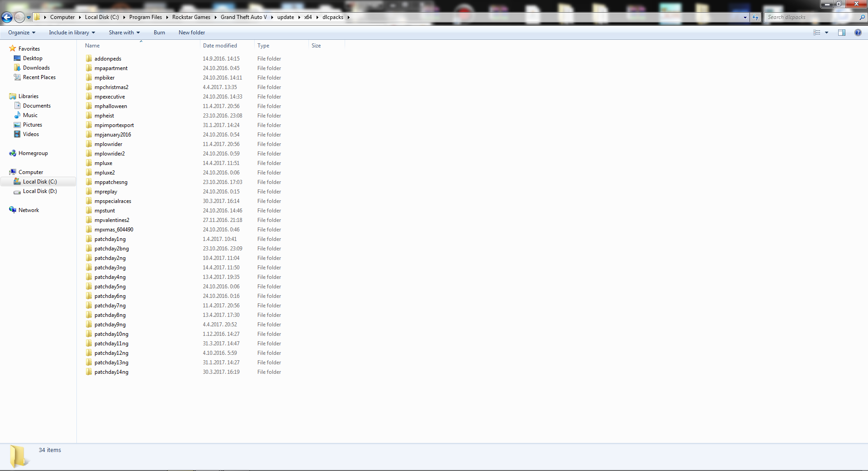Open the Music library

point(30,115)
